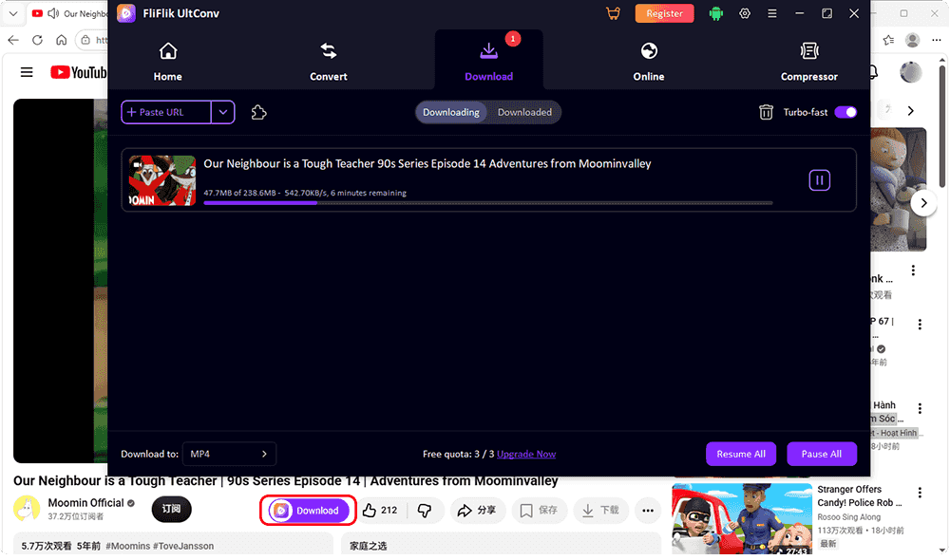Click the green Android icon in title bar
This screenshot has height=560, width=950.
(716, 13)
